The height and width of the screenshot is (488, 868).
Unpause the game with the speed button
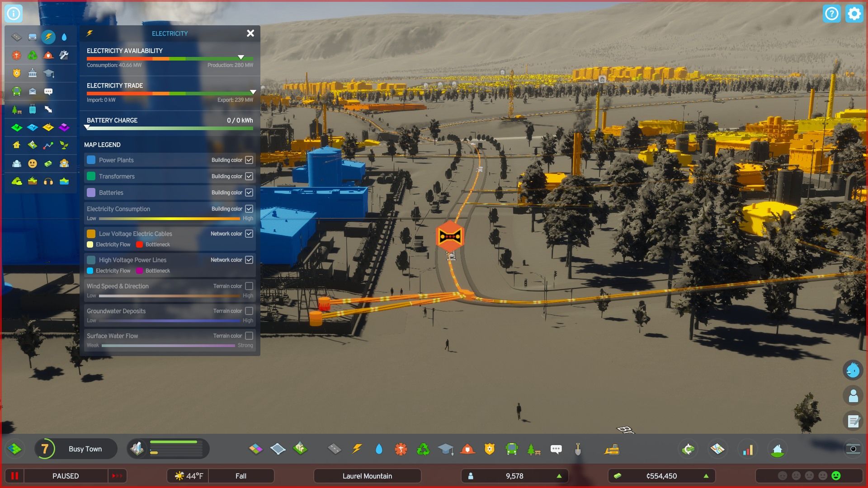coord(116,476)
